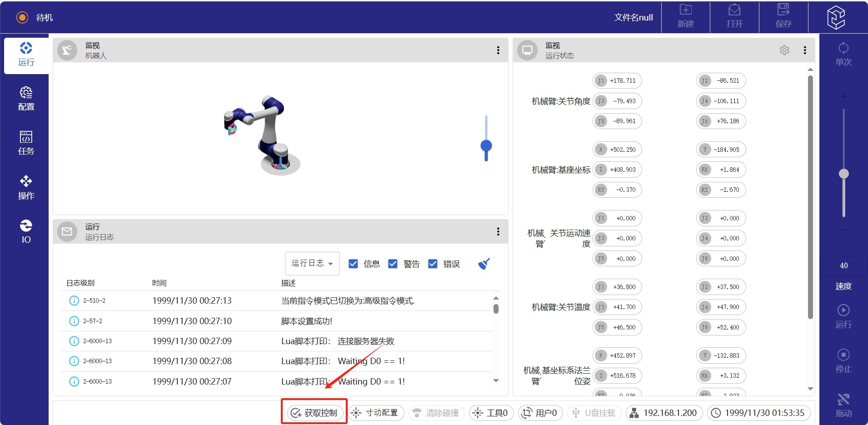Open the 运行日志 log type dropdown
The width and height of the screenshot is (868, 425).
(312, 264)
